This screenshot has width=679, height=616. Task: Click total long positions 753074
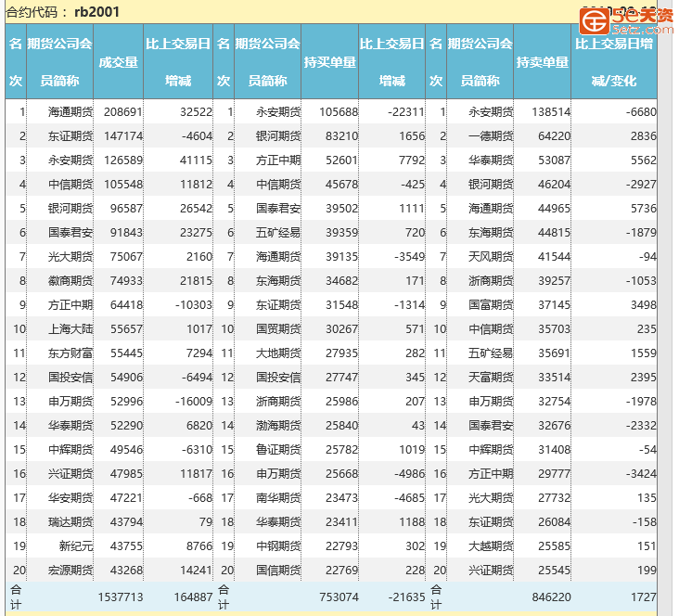[x=339, y=597]
